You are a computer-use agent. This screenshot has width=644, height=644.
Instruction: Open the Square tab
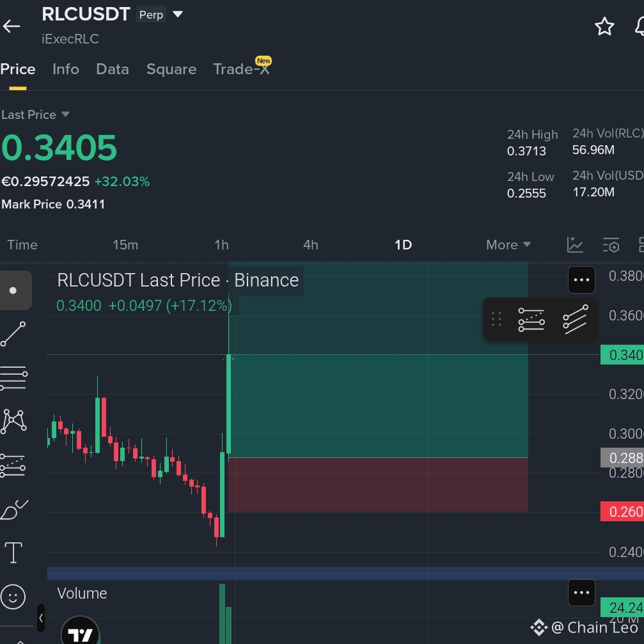pos(171,69)
